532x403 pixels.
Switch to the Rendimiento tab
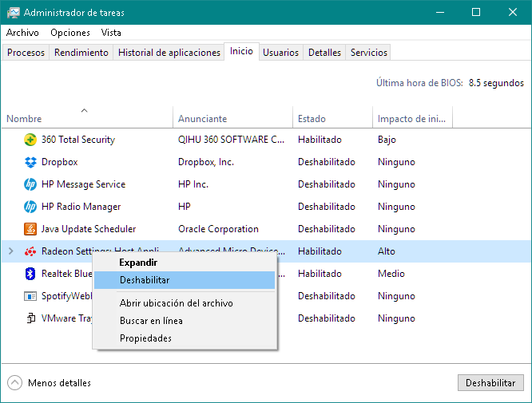[x=81, y=53]
